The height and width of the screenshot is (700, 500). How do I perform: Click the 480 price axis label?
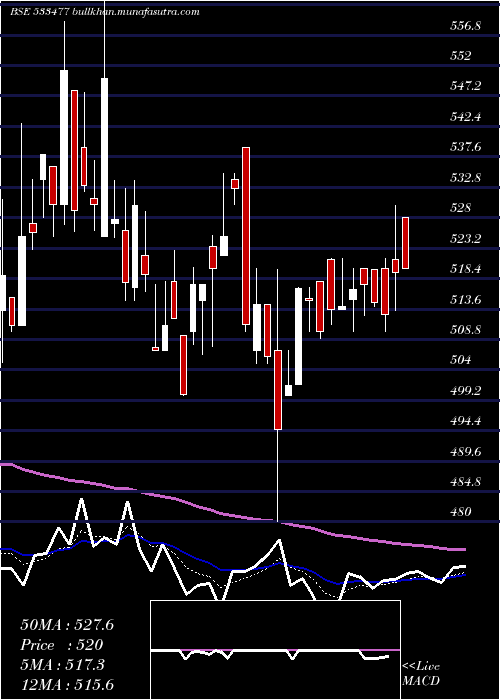click(461, 512)
